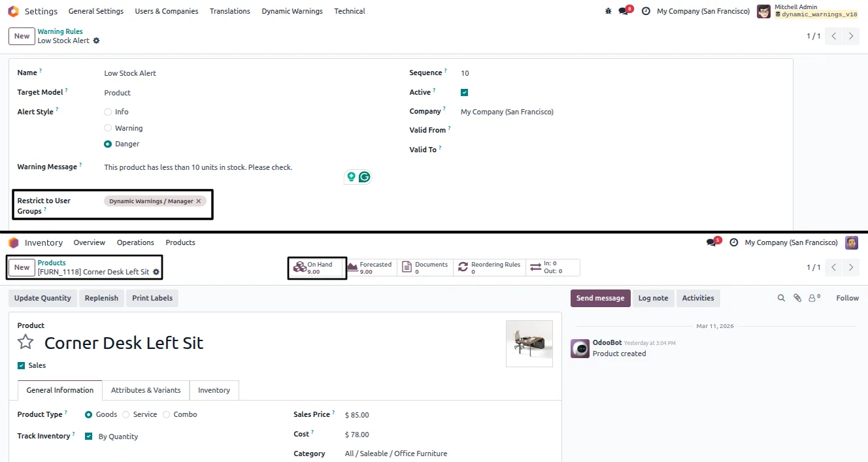Open In/Out moves stat button
The height and width of the screenshot is (462, 868).
[552, 267]
